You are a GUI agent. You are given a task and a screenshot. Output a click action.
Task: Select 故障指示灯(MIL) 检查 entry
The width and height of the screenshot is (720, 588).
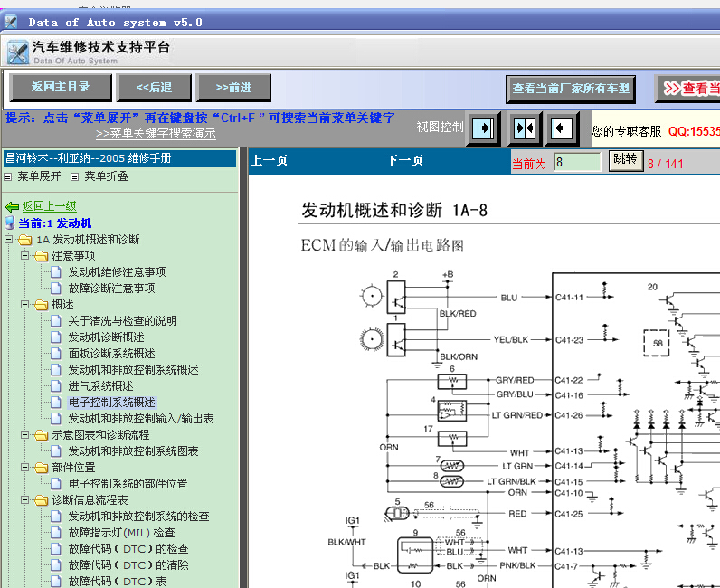click(121, 533)
